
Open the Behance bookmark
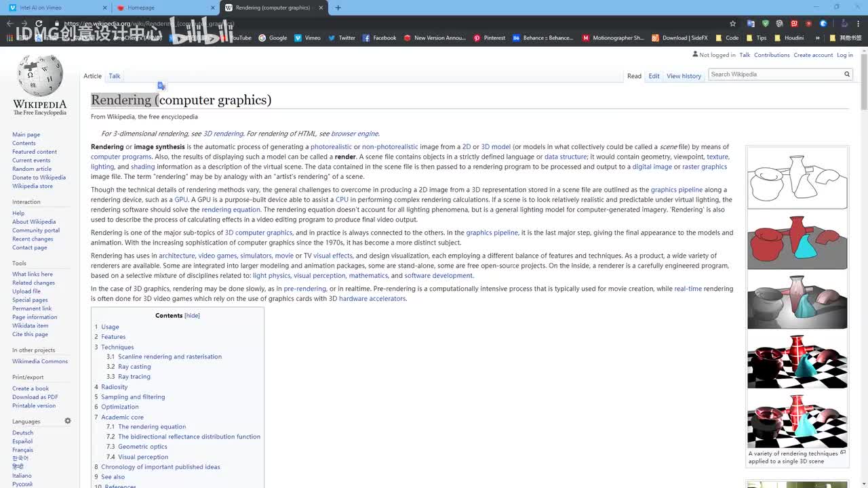(543, 38)
